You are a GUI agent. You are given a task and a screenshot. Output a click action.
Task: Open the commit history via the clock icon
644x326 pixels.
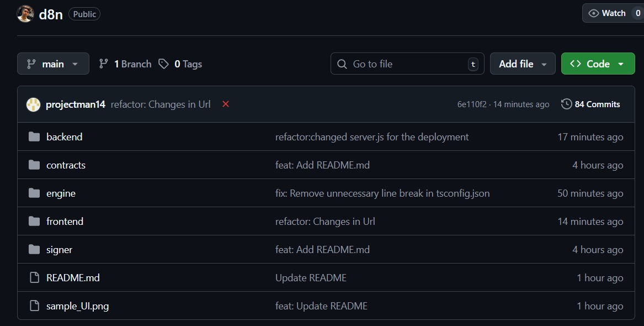click(x=566, y=104)
